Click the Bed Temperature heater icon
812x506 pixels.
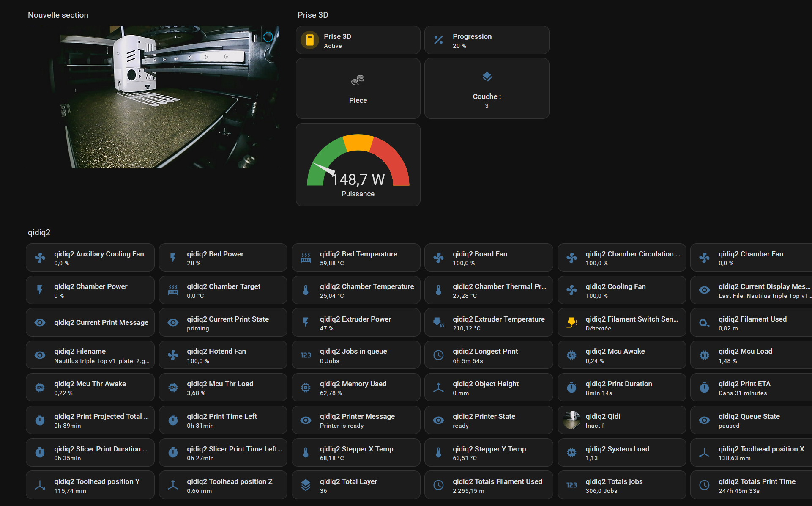pyautogui.click(x=306, y=258)
